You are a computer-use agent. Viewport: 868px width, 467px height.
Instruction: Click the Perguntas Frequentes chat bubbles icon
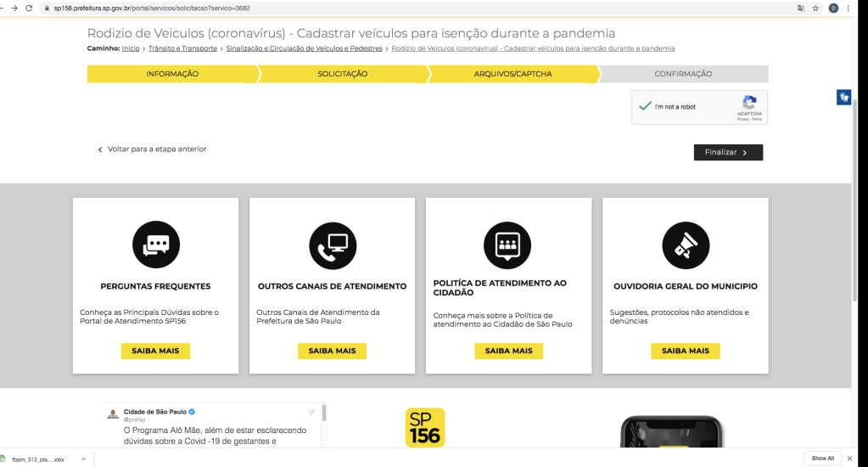tap(156, 245)
